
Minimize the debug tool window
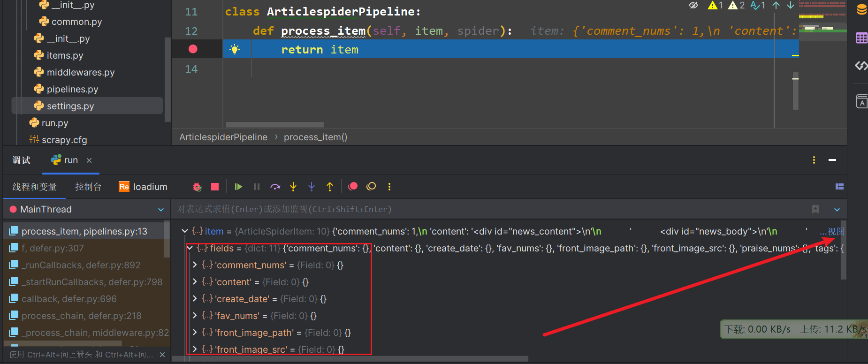coord(832,160)
